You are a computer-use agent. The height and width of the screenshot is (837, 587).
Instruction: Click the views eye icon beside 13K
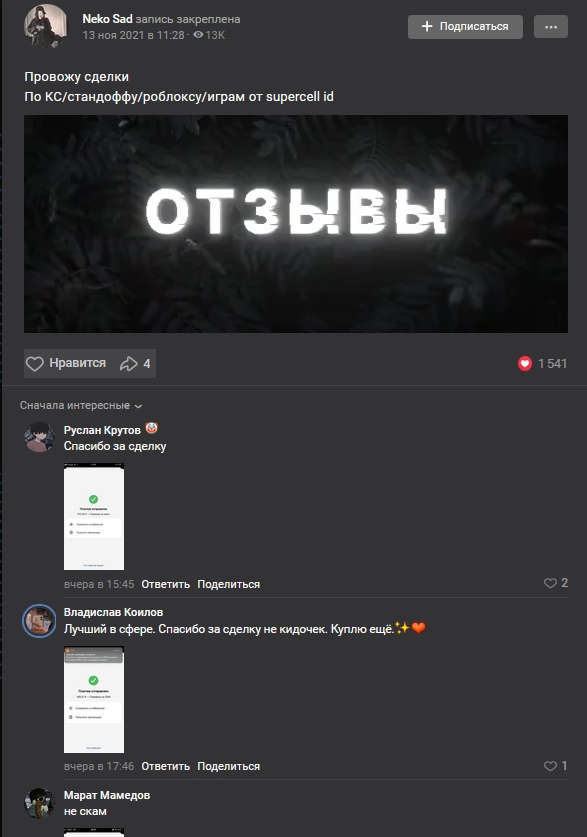point(198,35)
